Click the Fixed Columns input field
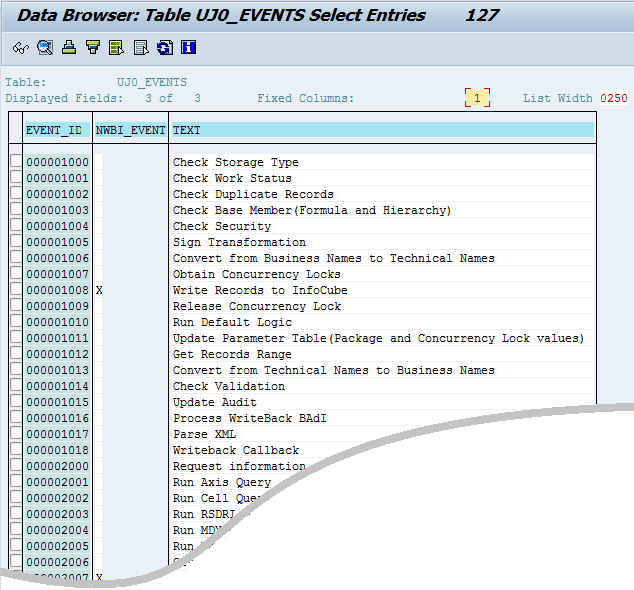Image resolution: width=634 pixels, height=590 pixels. coord(477,98)
